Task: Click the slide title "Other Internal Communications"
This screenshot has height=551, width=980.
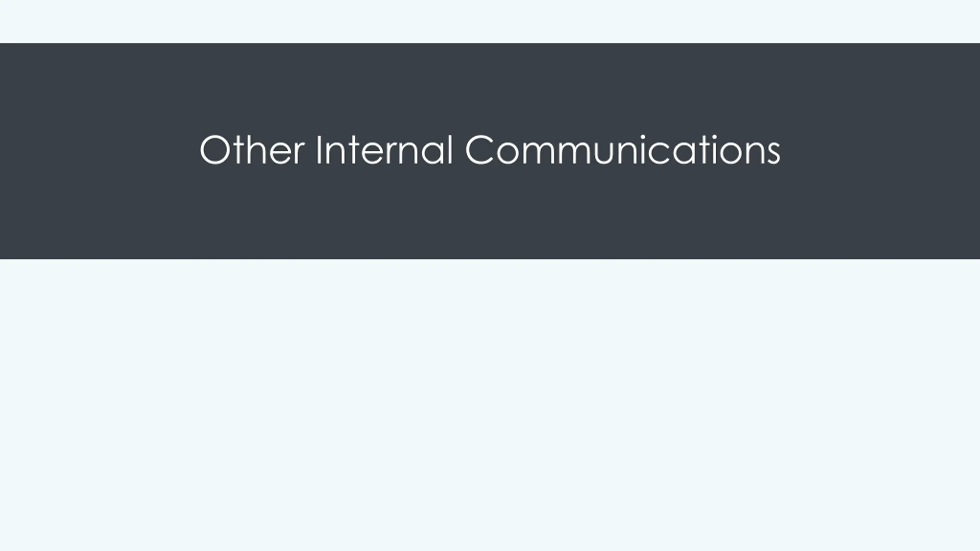Action: [490, 150]
